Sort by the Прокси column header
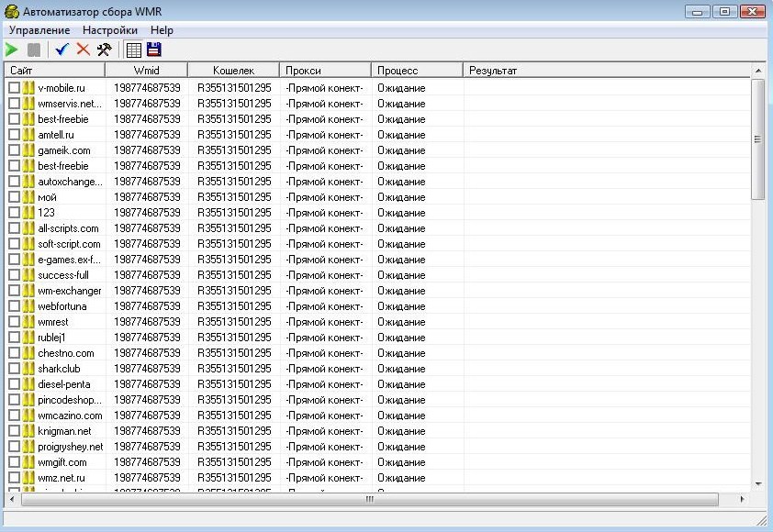Screen dimensions: 773x532 click(x=325, y=71)
